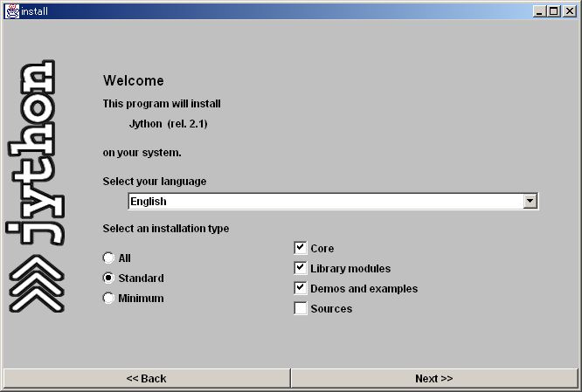Screen dimensions: 582x392
Task: Minimize the install window
Action: (x=539, y=11)
